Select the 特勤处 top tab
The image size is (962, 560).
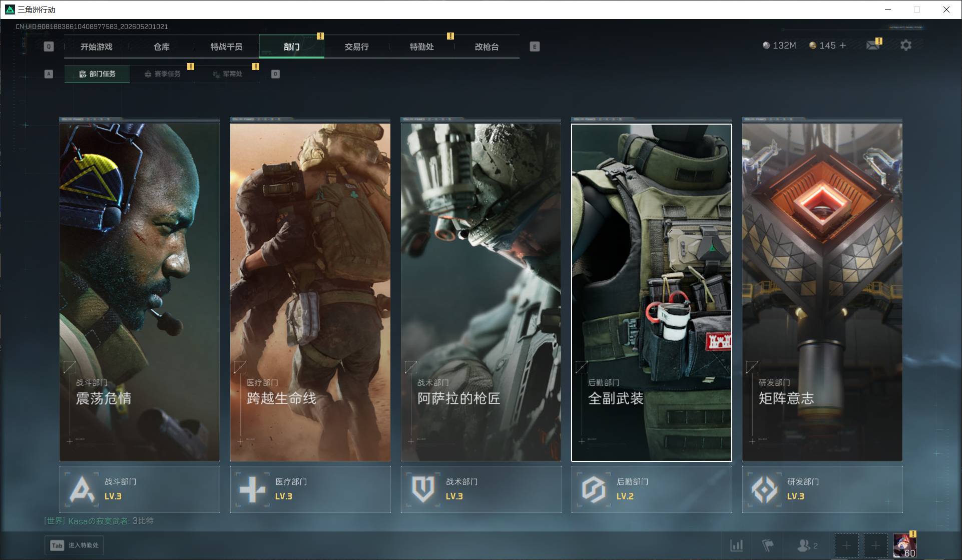422,47
